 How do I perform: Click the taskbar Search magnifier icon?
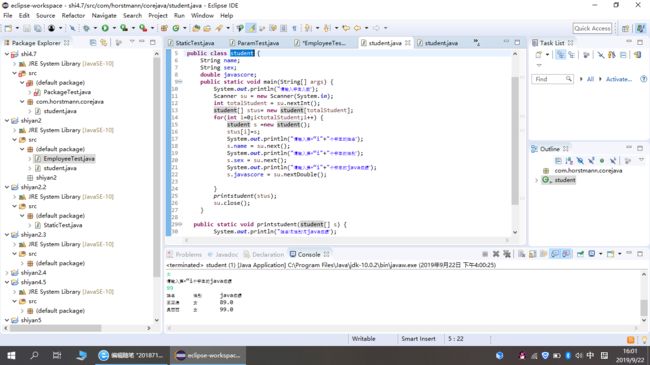coord(34,355)
